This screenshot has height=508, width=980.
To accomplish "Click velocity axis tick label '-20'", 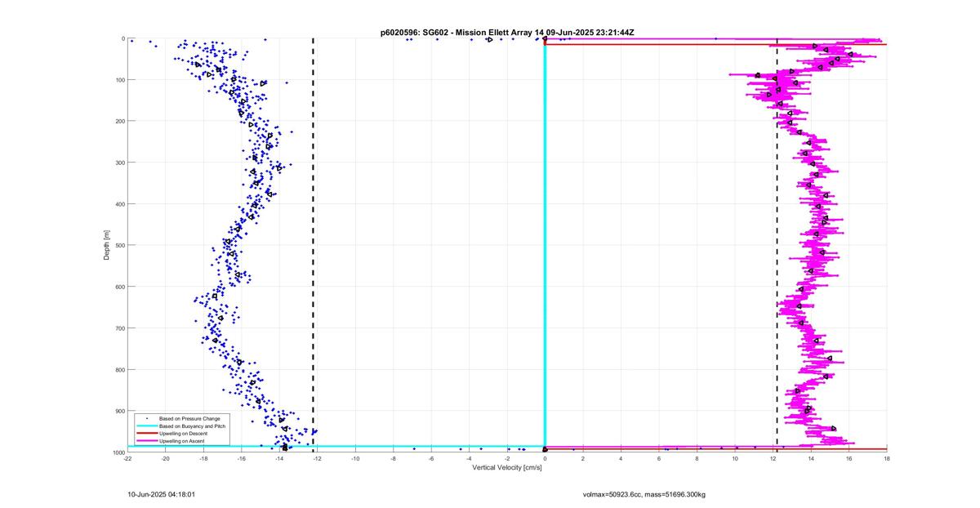I will point(166,459).
